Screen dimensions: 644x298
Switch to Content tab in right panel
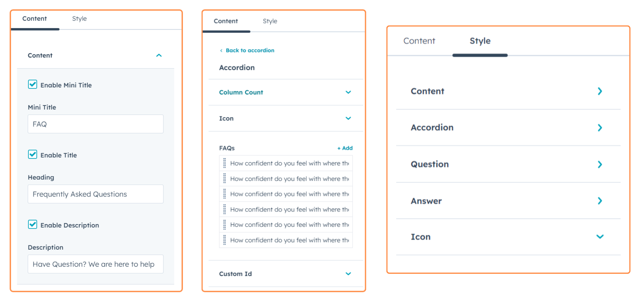click(419, 41)
